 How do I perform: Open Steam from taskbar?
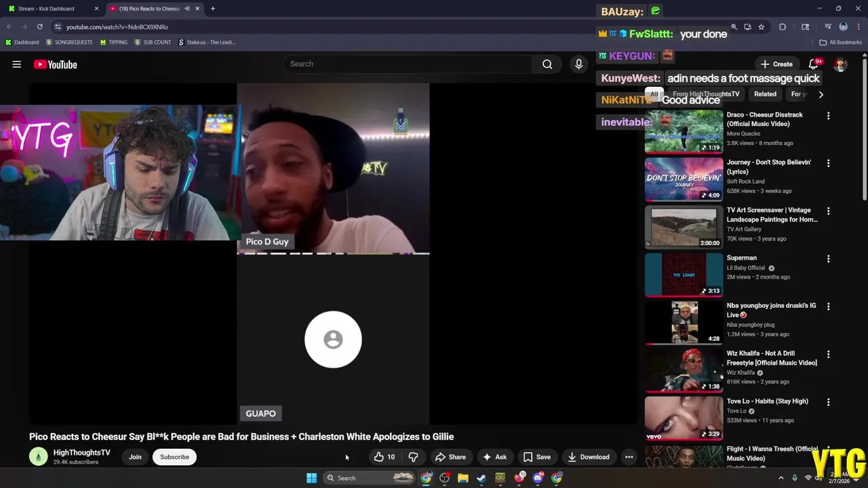tap(481, 478)
